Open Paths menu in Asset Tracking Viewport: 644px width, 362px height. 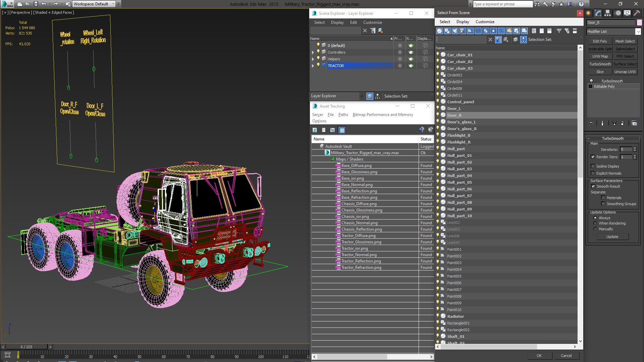pos(343,115)
